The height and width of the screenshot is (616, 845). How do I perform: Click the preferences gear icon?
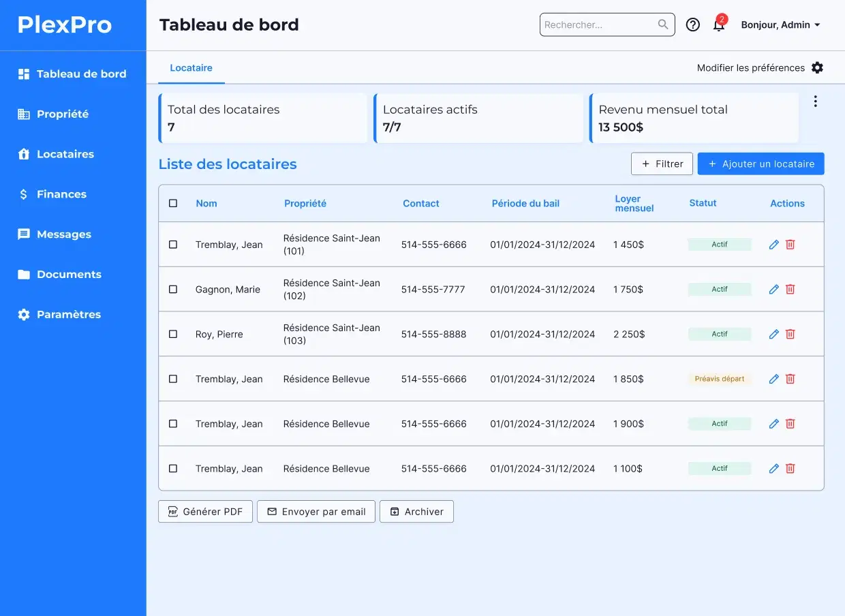[x=817, y=68]
